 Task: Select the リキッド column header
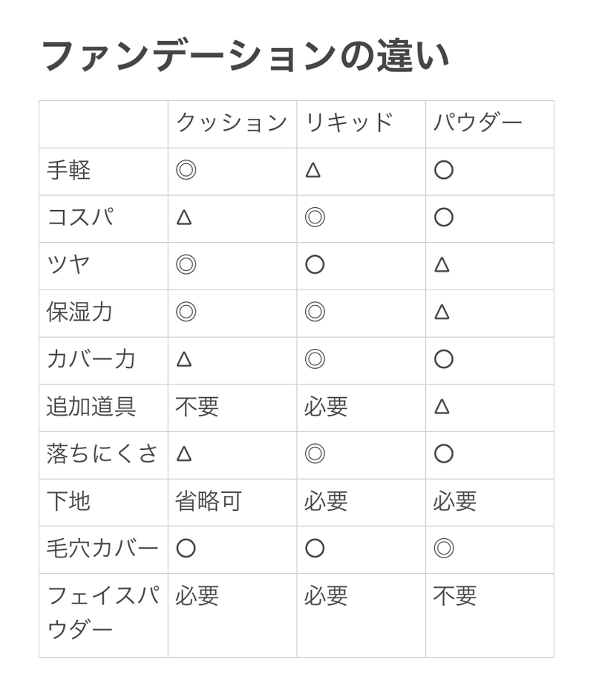pos(349,123)
